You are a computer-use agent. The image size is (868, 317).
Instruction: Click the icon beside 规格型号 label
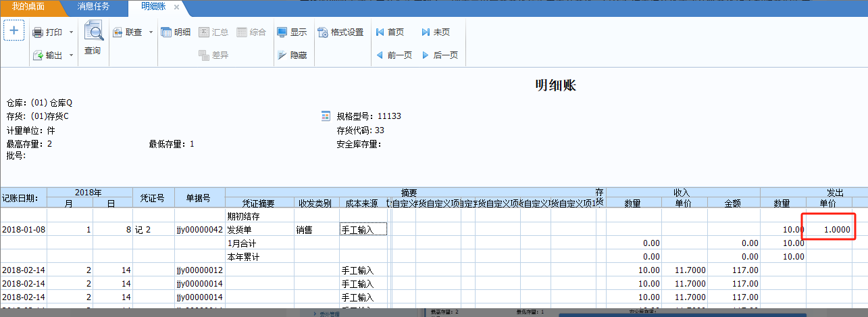coord(326,116)
